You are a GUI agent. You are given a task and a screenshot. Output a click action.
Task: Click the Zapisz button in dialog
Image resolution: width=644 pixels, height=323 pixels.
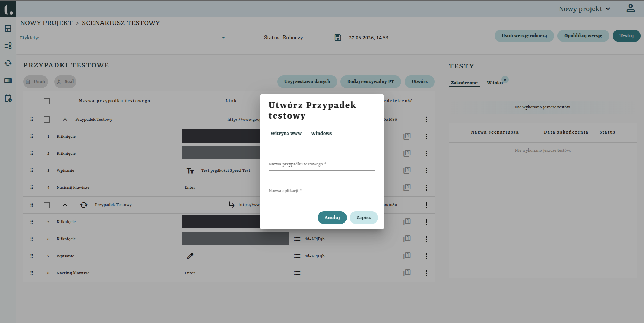[364, 218]
